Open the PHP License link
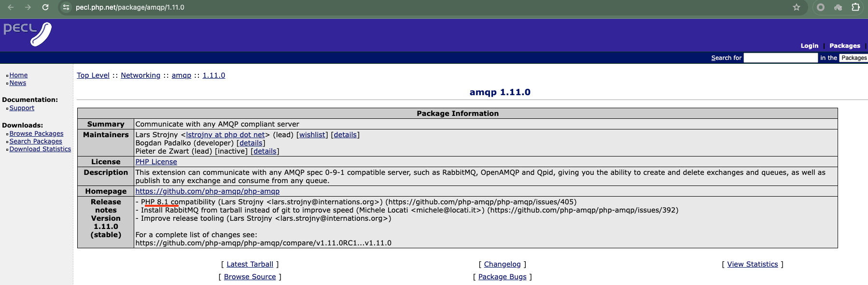868x285 pixels. click(156, 162)
